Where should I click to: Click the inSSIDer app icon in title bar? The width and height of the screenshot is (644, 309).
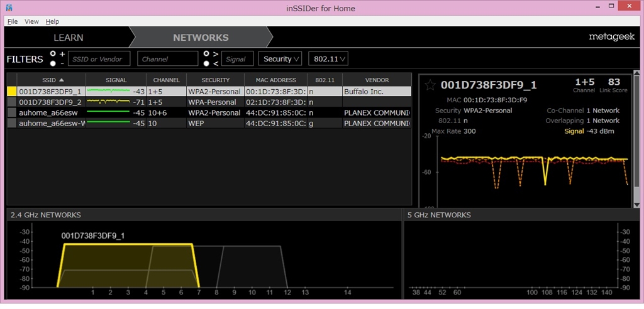tap(9, 8)
